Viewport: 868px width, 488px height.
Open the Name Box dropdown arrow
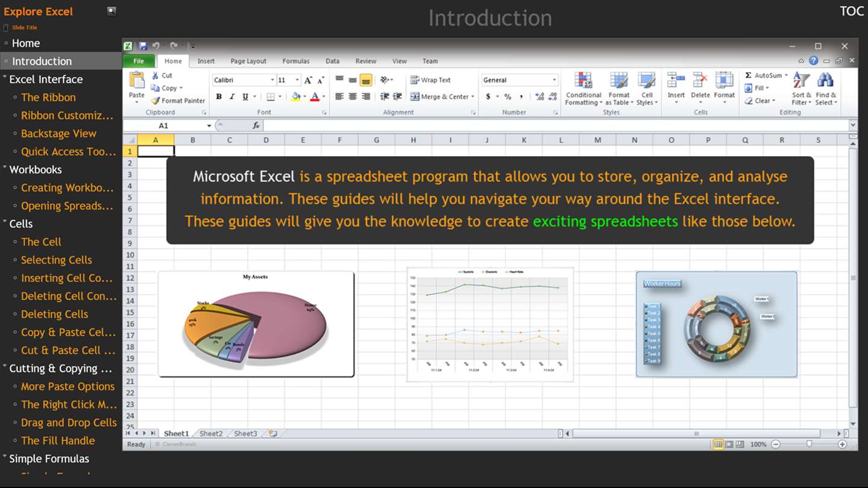coord(209,125)
